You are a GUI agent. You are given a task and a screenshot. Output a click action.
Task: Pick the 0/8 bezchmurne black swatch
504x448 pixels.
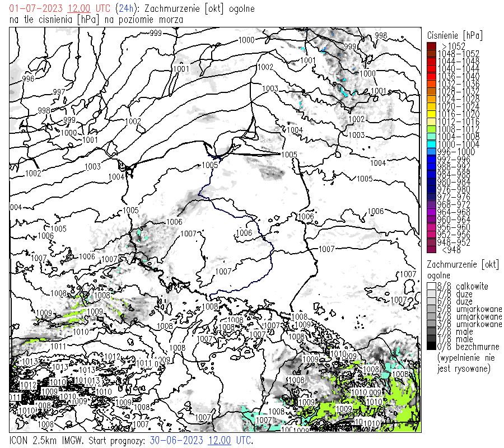(x=431, y=347)
